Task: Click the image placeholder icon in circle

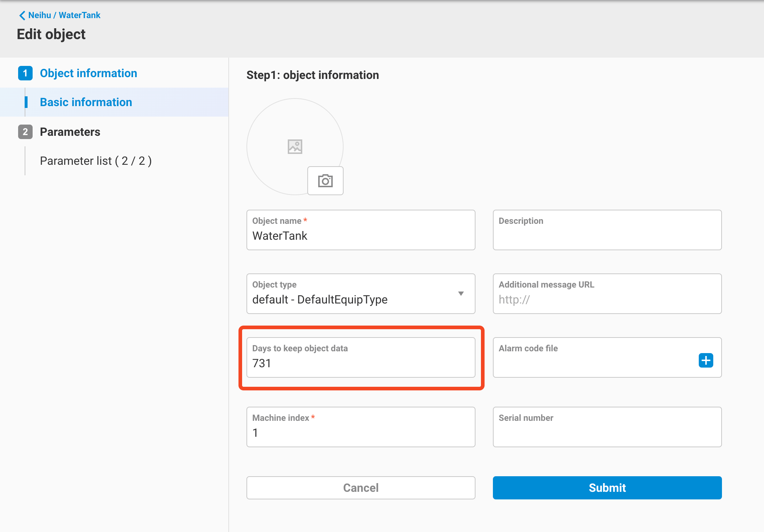Action: (x=295, y=147)
